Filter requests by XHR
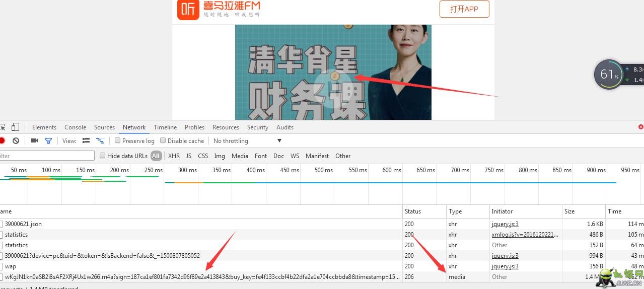644x289 pixels. point(174,156)
